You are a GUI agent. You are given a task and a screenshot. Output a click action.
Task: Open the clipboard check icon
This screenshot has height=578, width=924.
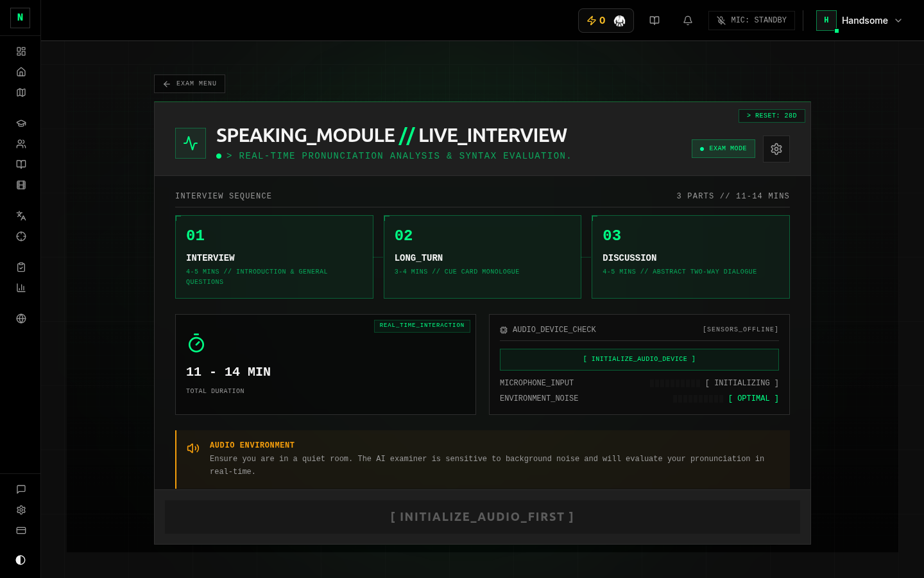pos(21,267)
